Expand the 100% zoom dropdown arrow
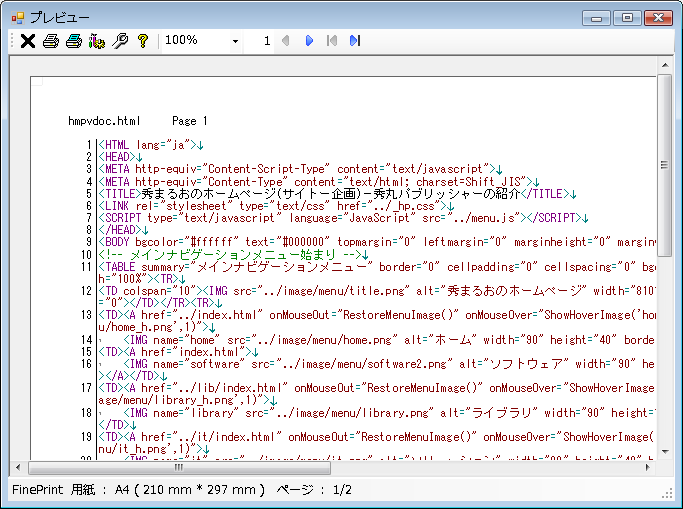The width and height of the screenshot is (683, 509). pos(236,41)
